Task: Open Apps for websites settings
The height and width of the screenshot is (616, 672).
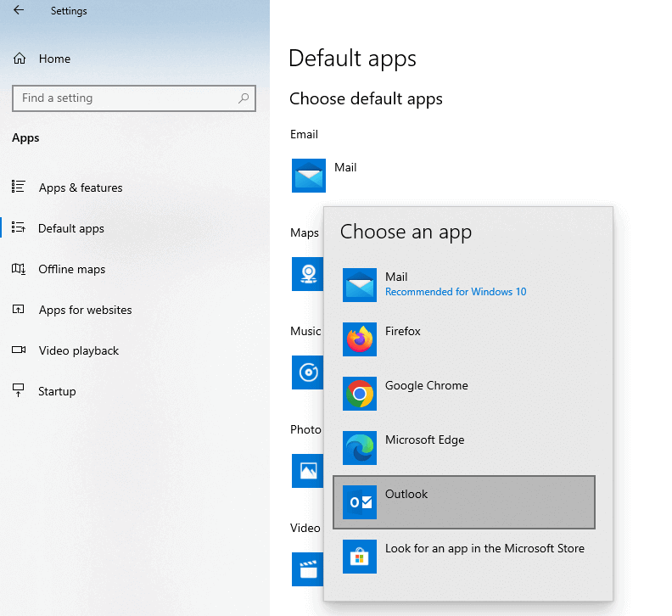Action: click(x=85, y=310)
